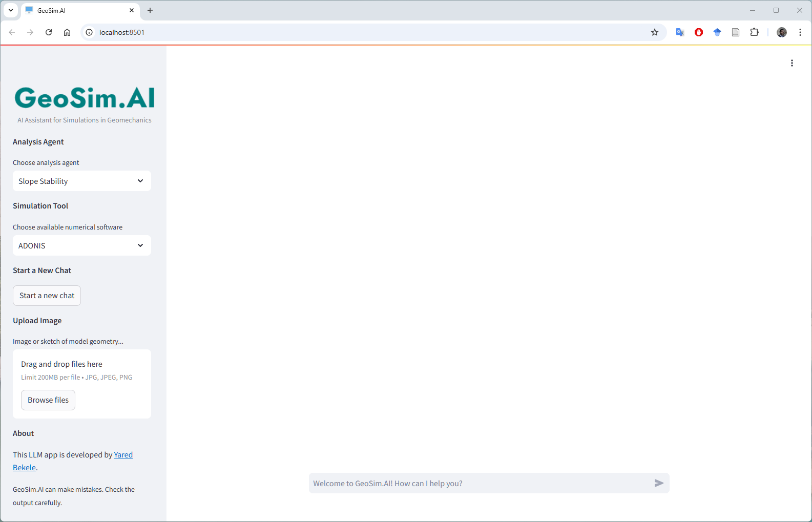This screenshot has height=522, width=812.
Task: Close the Chrome window
Action: tap(800, 10)
